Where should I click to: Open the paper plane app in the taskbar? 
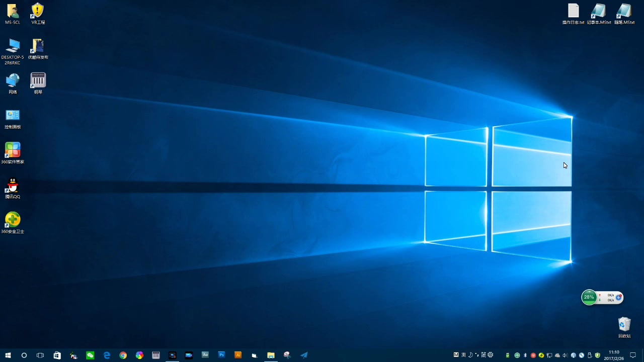coord(304,355)
